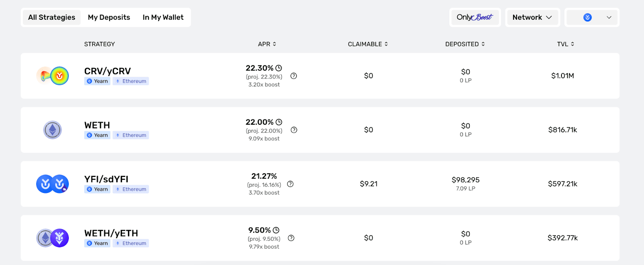Sort strategies by TVL column
Viewport: 644px width, 265px height.
(566, 44)
